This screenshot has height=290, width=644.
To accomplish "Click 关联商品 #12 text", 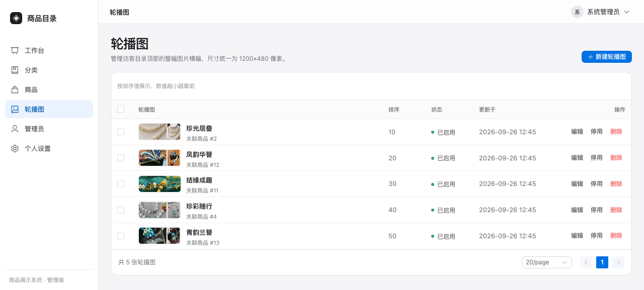I will (203, 165).
